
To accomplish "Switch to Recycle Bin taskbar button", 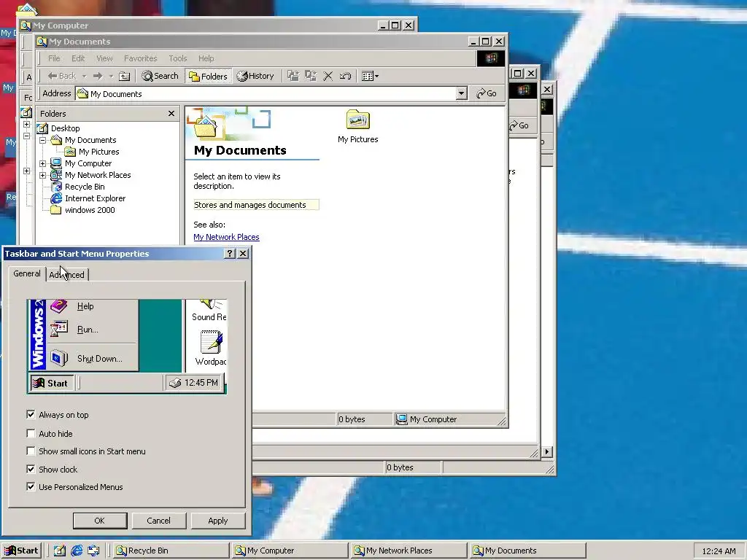I will coord(170,551).
